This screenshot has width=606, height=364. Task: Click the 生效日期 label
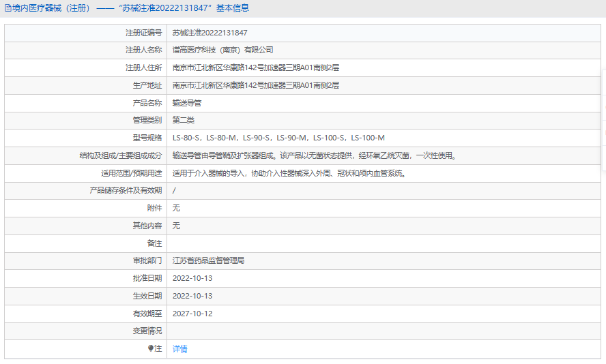(147, 296)
